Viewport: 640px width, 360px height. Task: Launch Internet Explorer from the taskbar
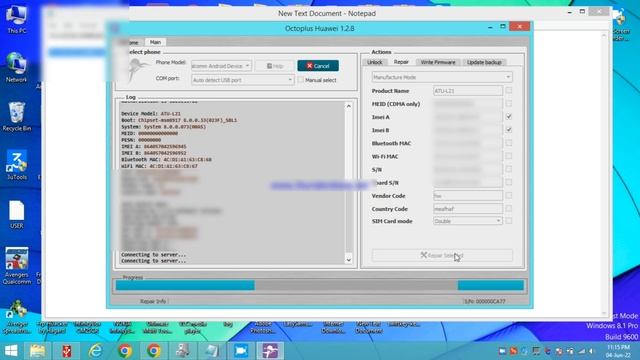(x=96, y=351)
